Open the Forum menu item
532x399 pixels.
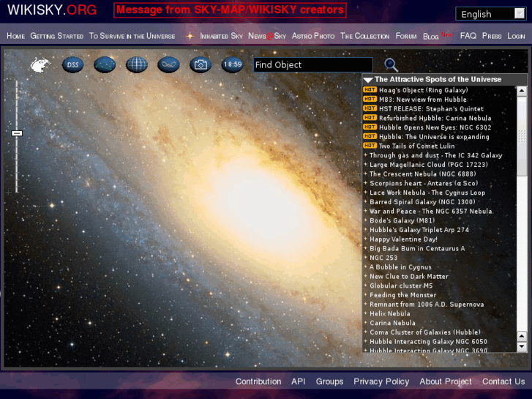pos(406,36)
